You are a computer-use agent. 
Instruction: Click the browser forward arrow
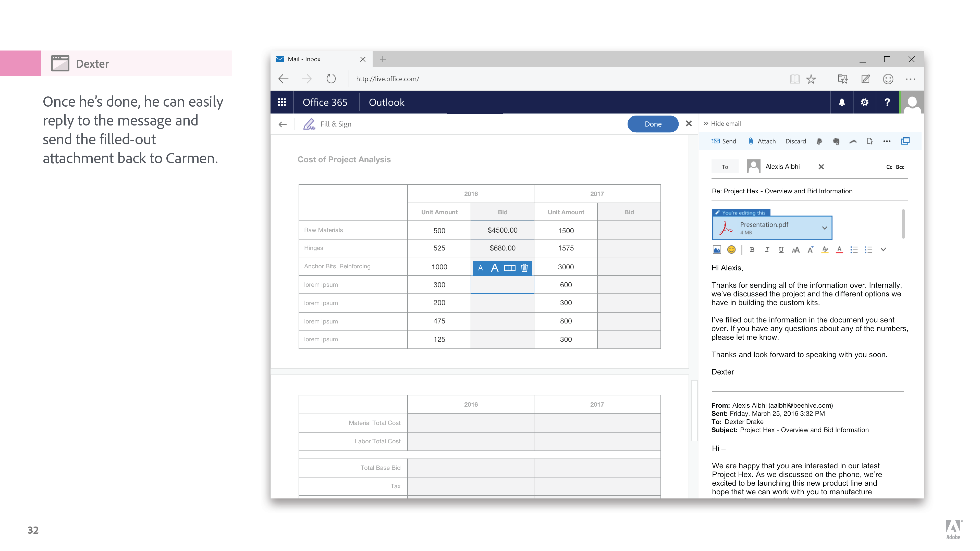[x=307, y=79]
